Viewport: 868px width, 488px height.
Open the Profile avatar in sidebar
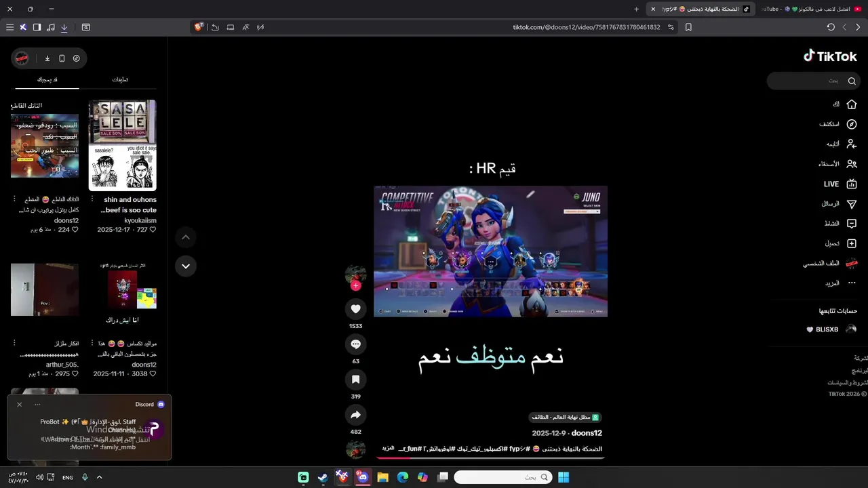tap(852, 263)
